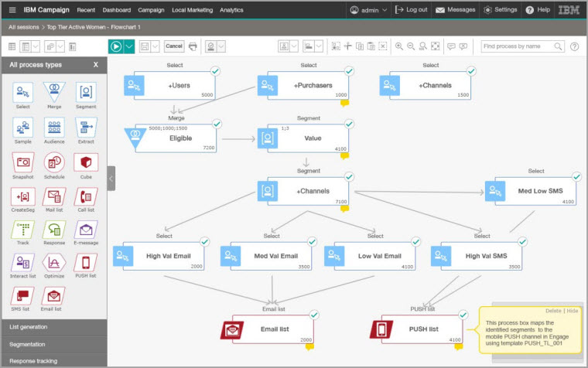Zoom in on the flowchart
Viewport: 588px width, 368px height.
click(399, 46)
